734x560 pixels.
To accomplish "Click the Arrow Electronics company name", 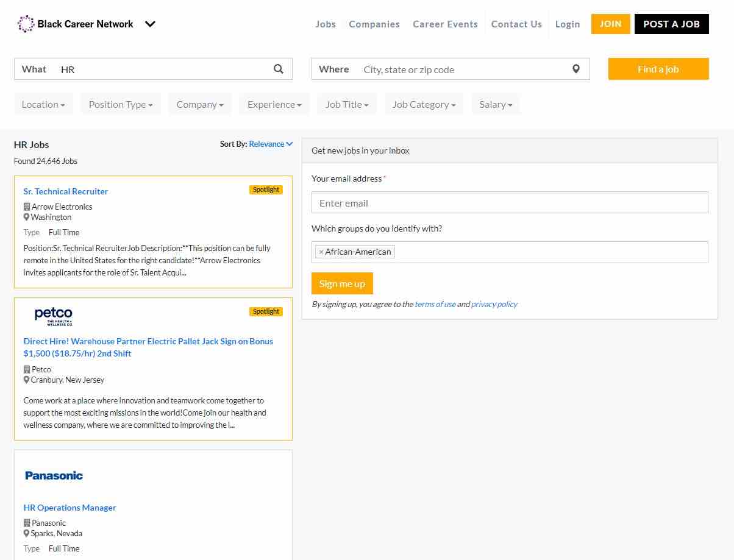I will tap(62, 207).
